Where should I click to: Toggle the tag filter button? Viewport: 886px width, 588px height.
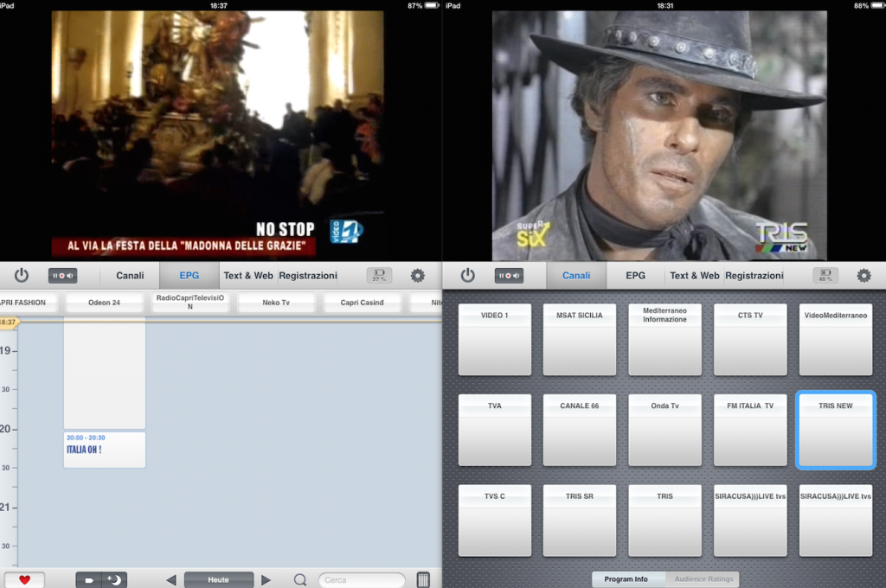(89, 580)
